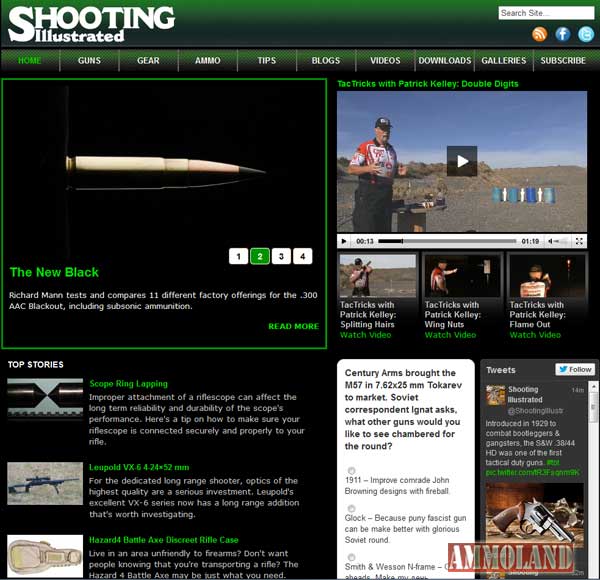Open Splitting Hairs video thumbnail
The image size is (600, 580).
pyautogui.click(x=378, y=275)
